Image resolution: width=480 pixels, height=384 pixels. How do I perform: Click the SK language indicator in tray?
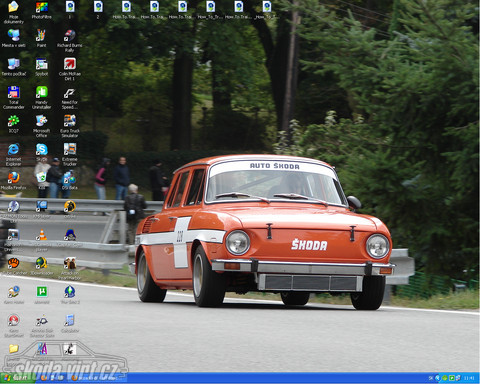click(x=431, y=378)
